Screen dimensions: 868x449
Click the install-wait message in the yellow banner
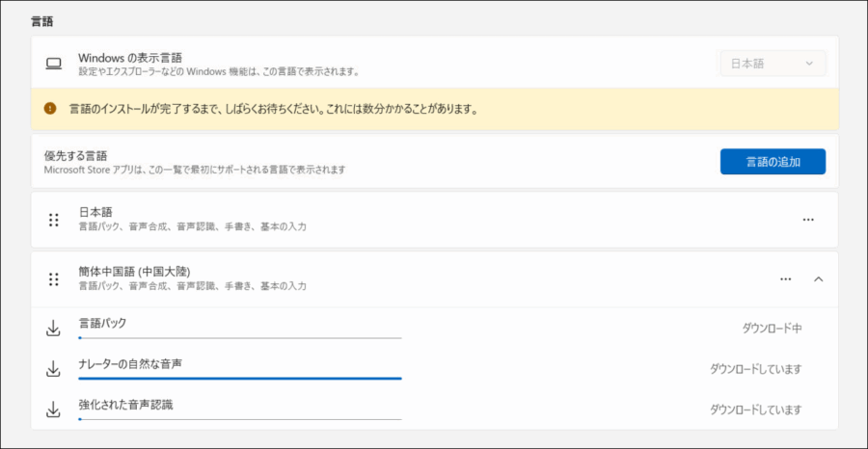tap(273, 109)
